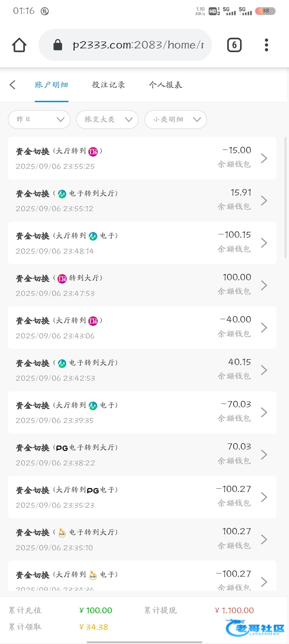Image resolution: width=289 pixels, height=644 pixels.
Task: Switch to the 投注记录 tab
Action: coord(108,85)
